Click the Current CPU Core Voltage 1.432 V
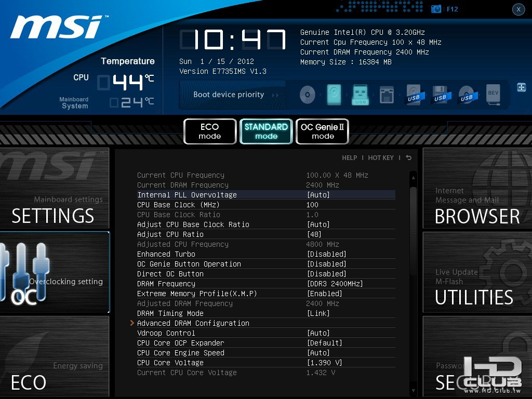 (321, 372)
